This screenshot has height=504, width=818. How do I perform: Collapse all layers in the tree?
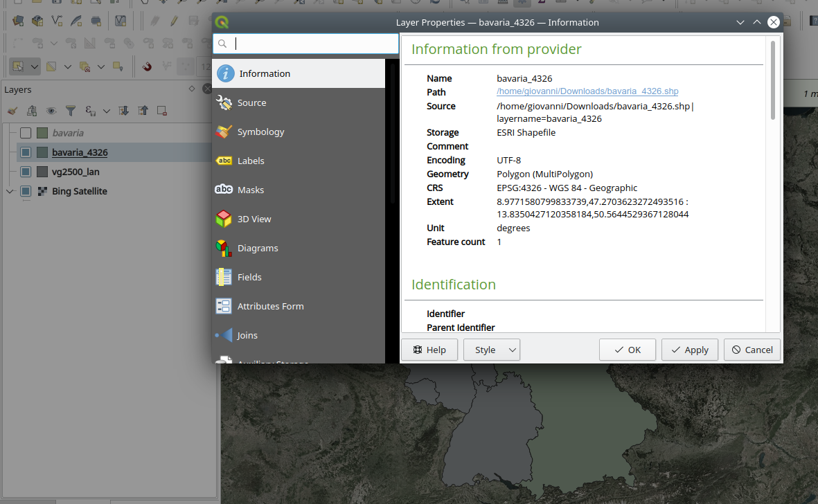(x=143, y=111)
